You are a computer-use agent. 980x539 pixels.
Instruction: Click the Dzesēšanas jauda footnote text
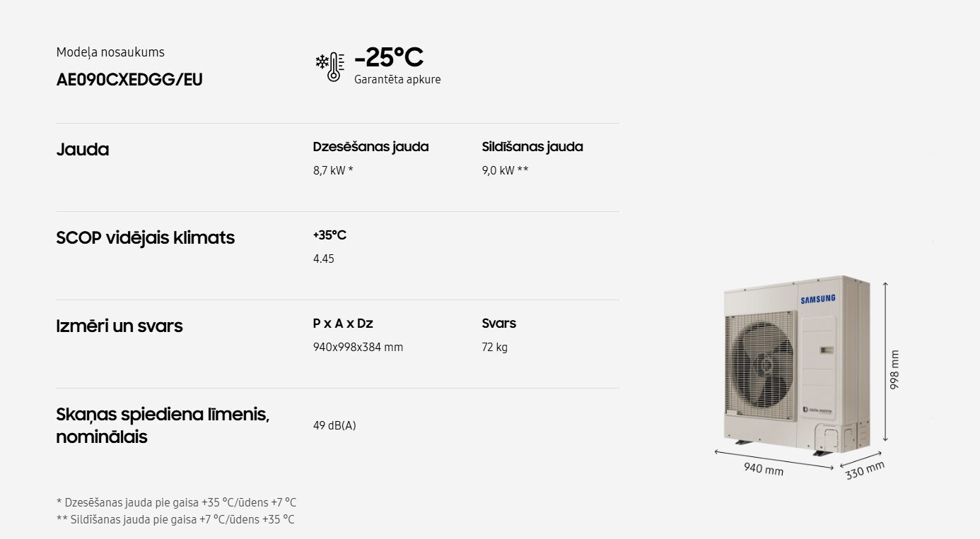click(176, 502)
